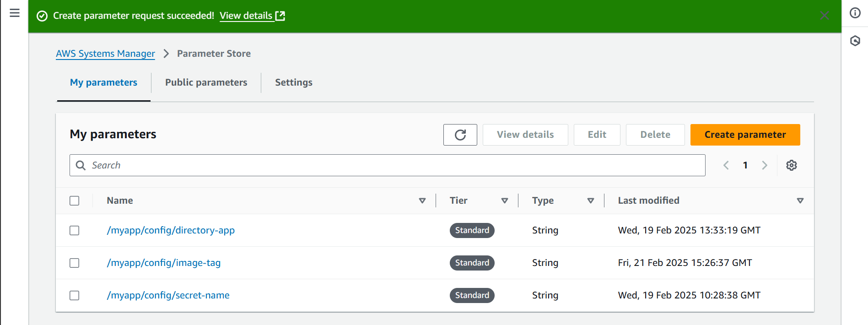Open the hexagon help panel icon

tap(855, 41)
